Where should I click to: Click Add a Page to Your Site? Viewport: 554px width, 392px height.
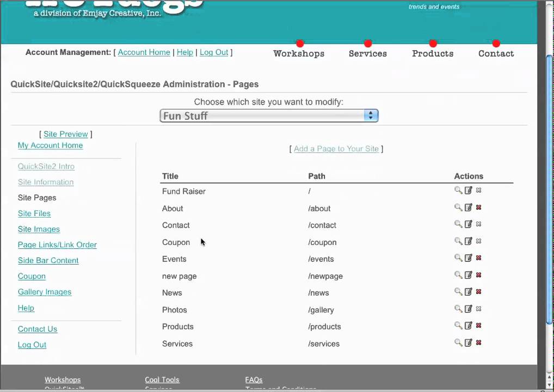coord(336,149)
